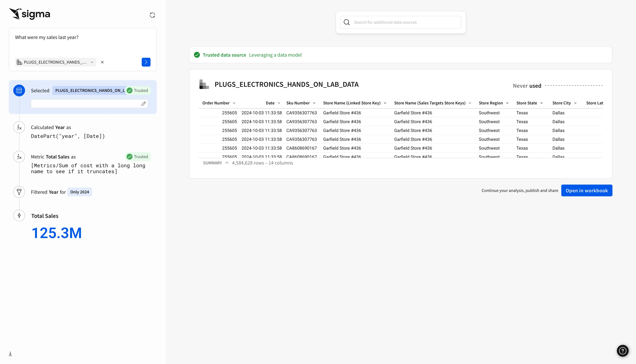Click the blue table icon for Selected step
The image size is (636, 364).
coord(19,90)
